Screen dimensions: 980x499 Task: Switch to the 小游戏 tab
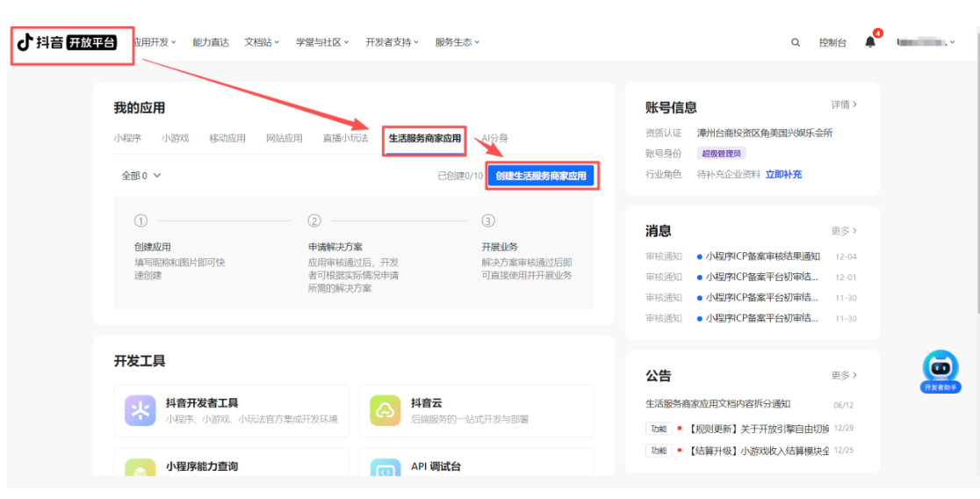175,138
